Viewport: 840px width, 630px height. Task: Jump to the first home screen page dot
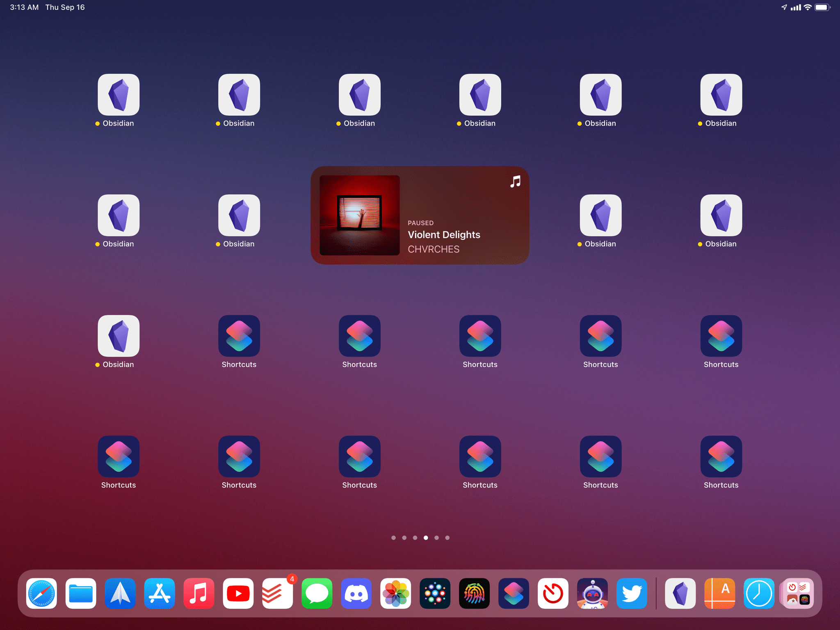[x=393, y=538]
